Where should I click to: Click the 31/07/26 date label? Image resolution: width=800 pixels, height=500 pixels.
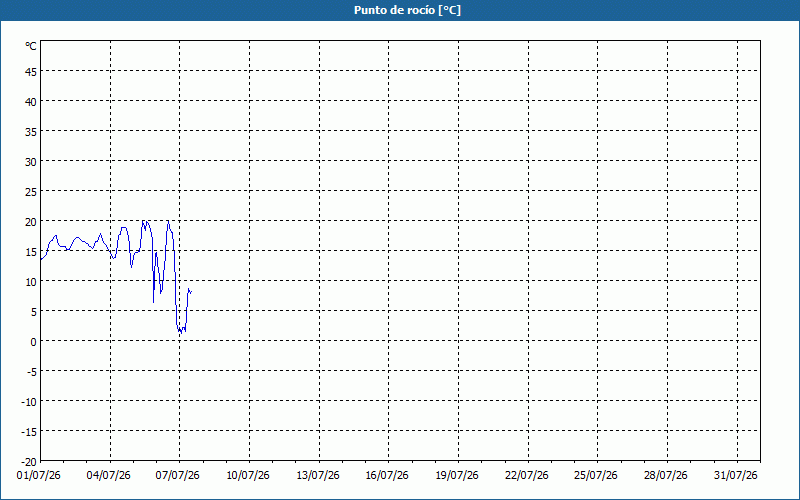tap(736, 476)
